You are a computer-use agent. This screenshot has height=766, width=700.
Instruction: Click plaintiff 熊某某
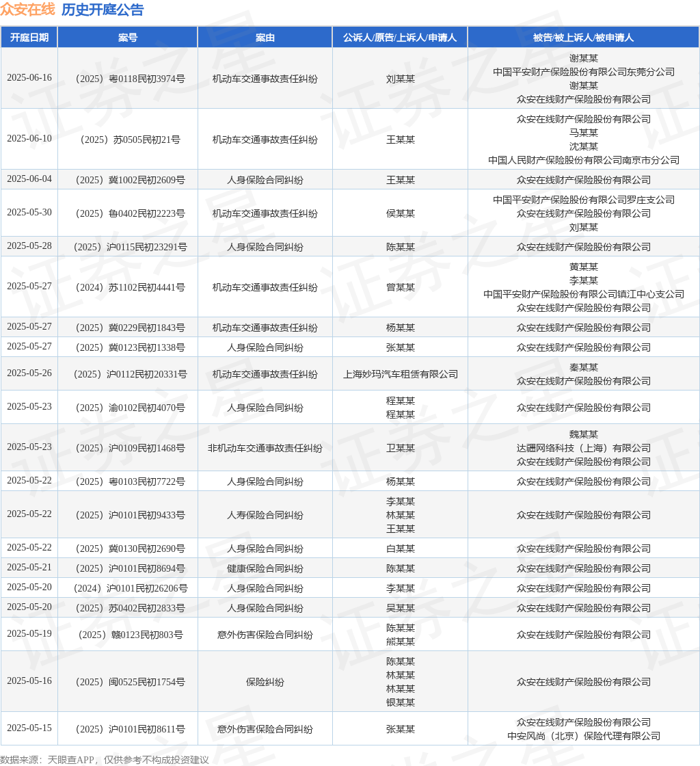pos(401,642)
